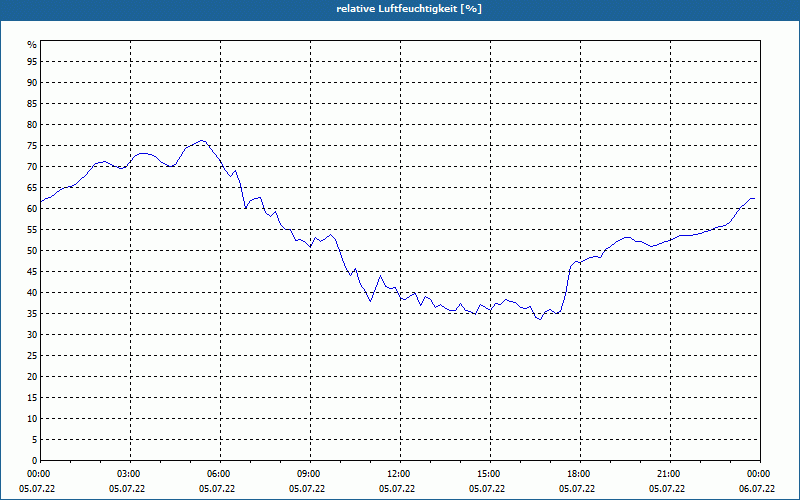Click the y-axis value 0

point(35,461)
